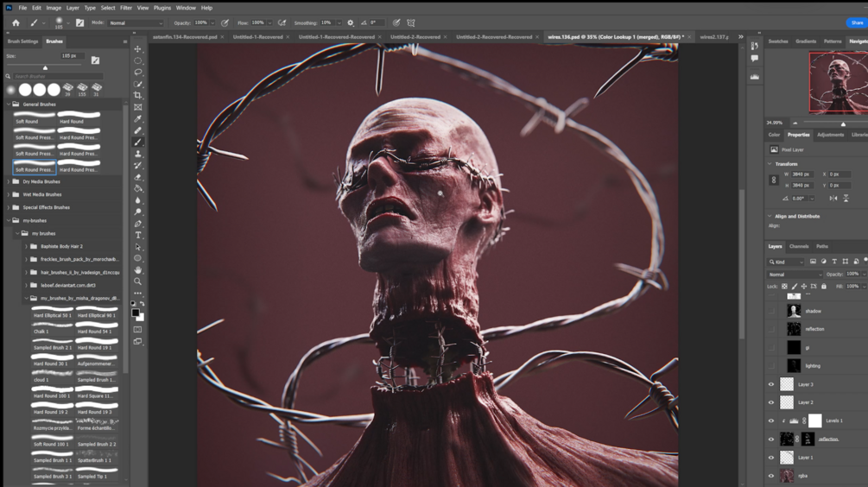Select the Clone Stamp tool
The height and width of the screenshot is (487, 868).
click(x=138, y=154)
